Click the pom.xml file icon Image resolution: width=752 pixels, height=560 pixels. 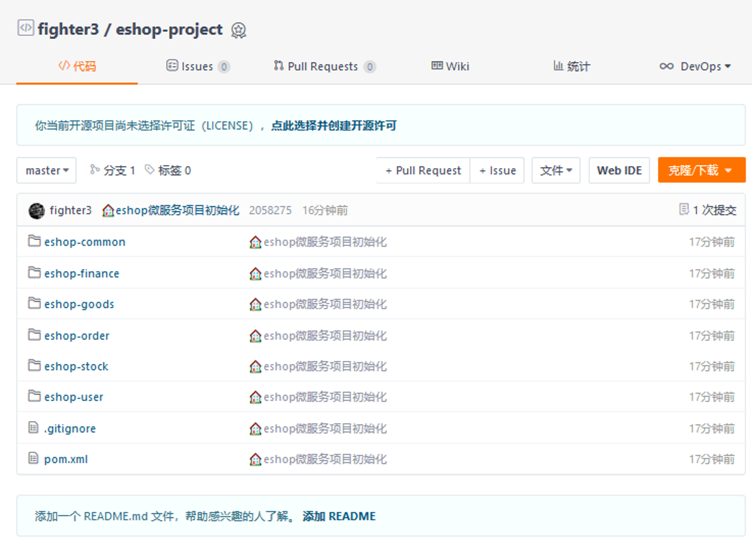tap(33, 458)
